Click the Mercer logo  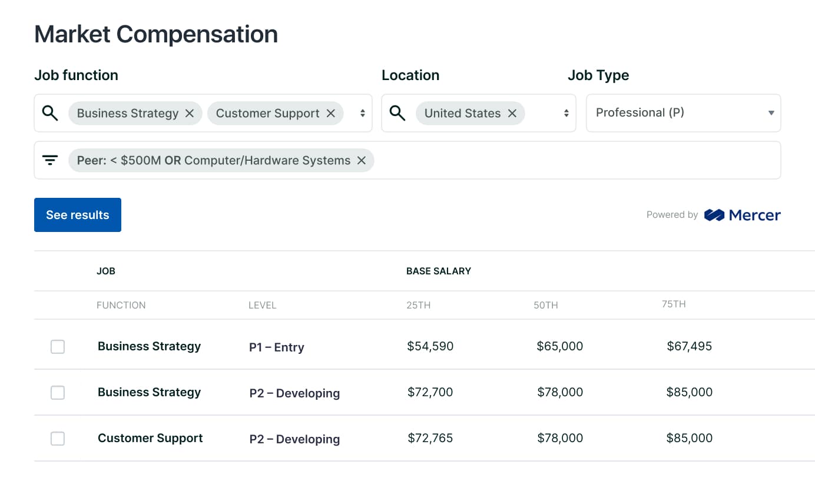pyautogui.click(x=743, y=215)
